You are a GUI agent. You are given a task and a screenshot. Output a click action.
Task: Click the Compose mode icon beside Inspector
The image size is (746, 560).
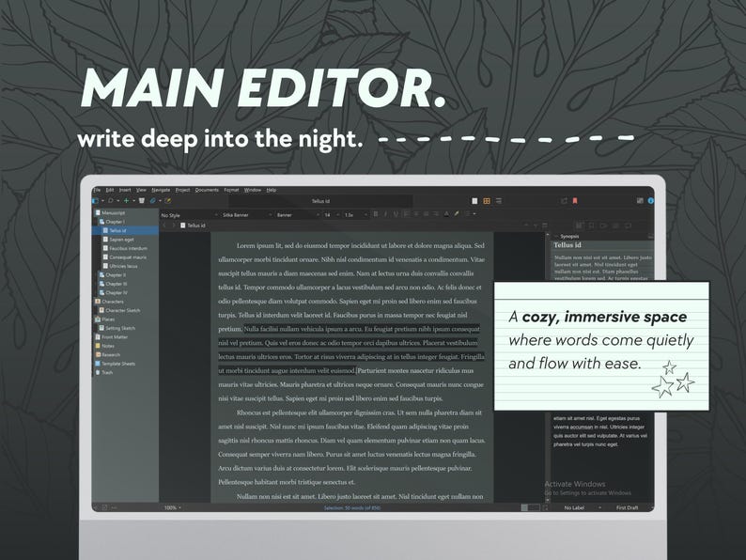640,201
